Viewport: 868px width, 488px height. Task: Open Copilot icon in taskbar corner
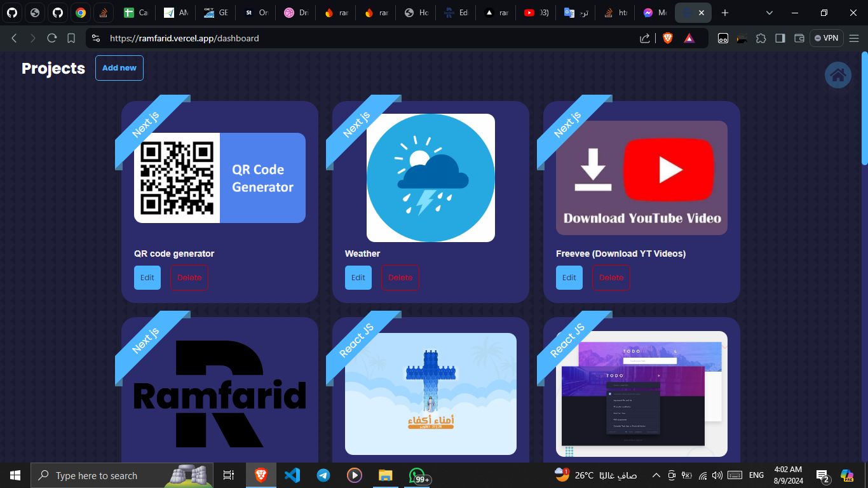tap(847, 475)
